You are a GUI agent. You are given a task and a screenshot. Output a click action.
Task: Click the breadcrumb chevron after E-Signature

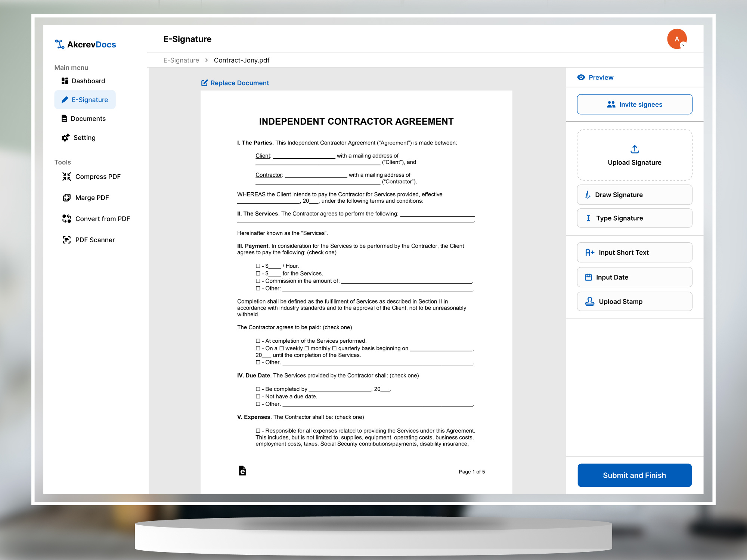206,60
